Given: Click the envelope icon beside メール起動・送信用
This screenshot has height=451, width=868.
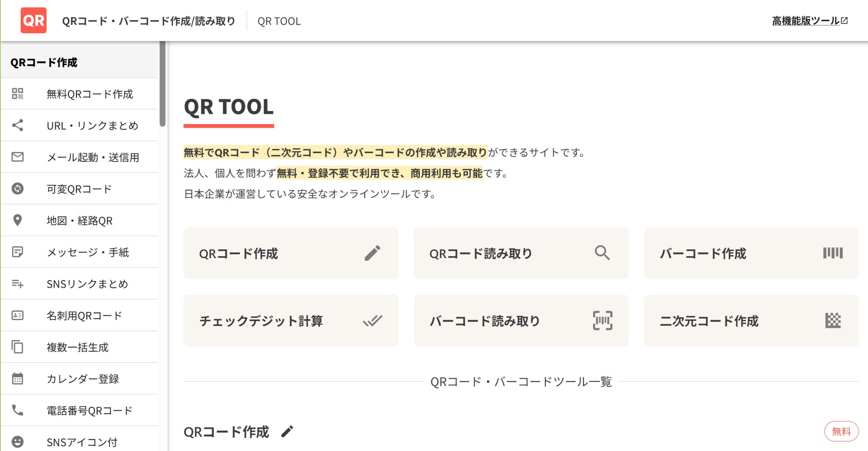Looking at the screenshot, I should click(17, 157).
